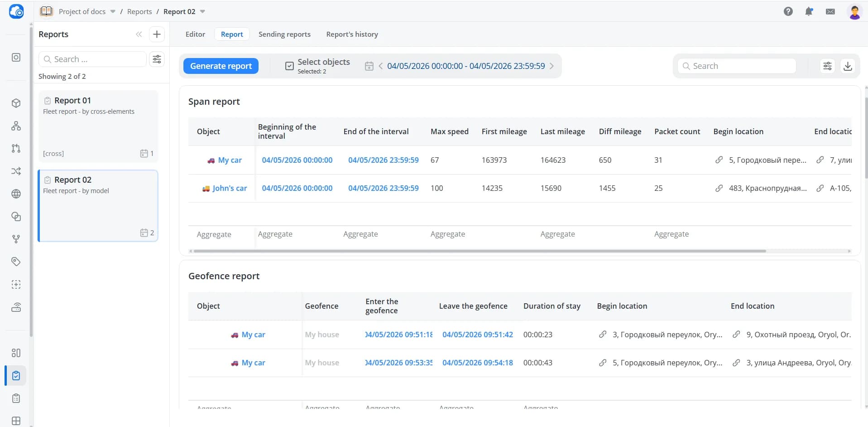Open the globe map sidebar icon

pos(16,194)
